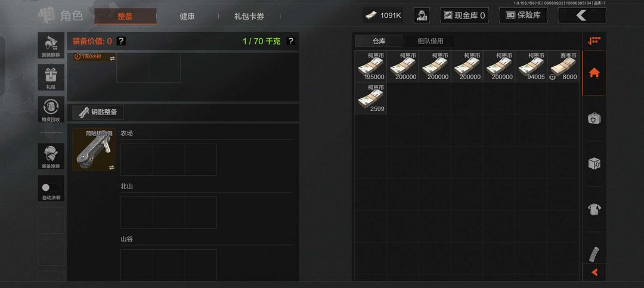The image size is (644, 288).
Task: Open the 现金库 cash vault button
Action: click(x=465, y=15)
